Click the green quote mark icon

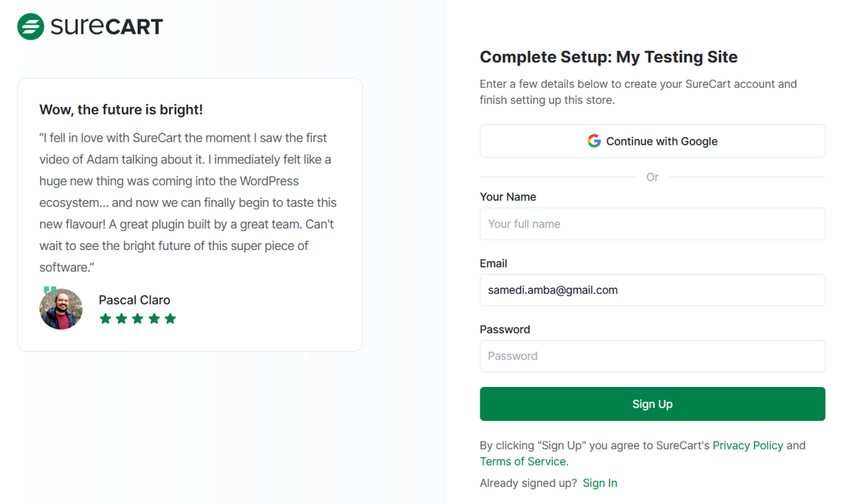pyautogui.click(x=50, y=290)
